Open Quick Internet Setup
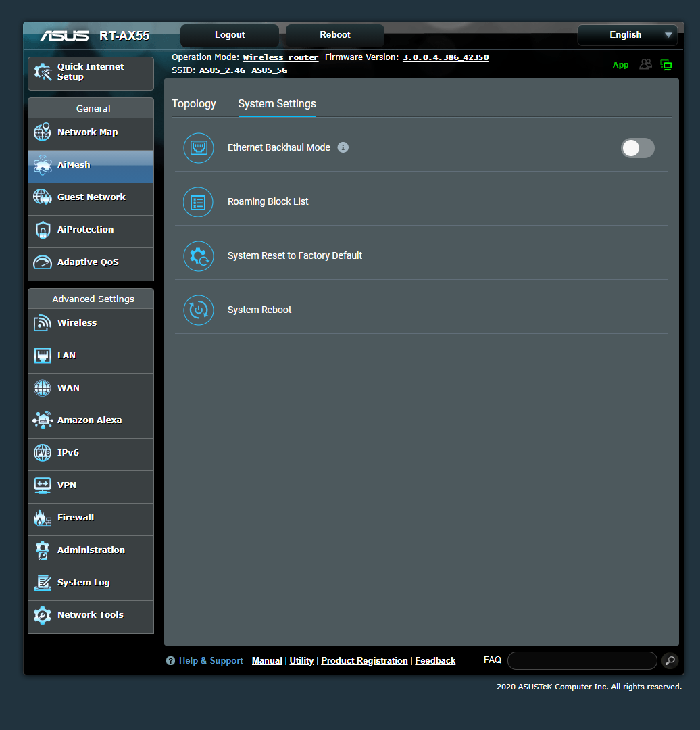 91,74
